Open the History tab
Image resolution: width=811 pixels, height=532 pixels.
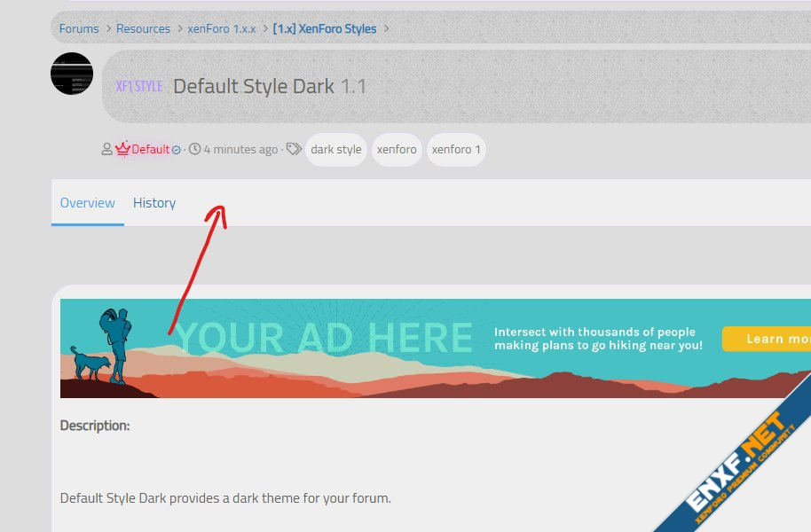[154, 203]
